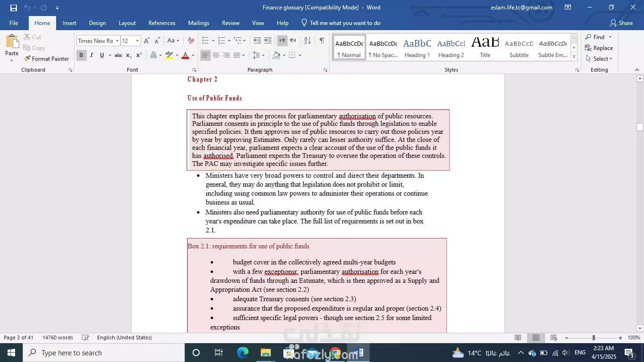Switch to the References tab

click(x=162, y=23)
